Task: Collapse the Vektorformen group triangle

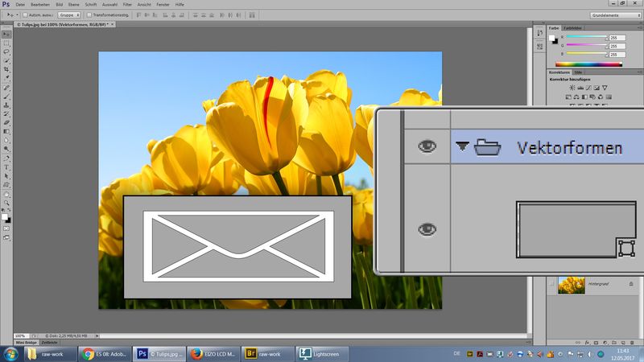Action: tap(462, 147)
